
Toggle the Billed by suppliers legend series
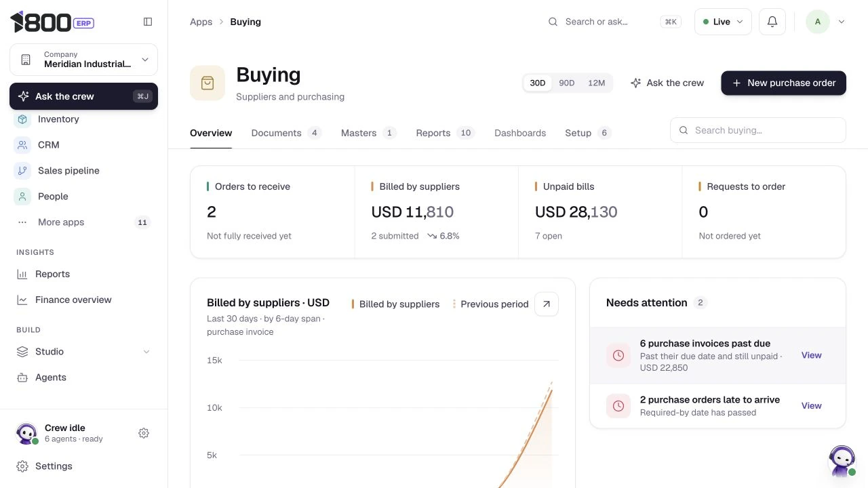pyautogui.click(x=395, y=304)
